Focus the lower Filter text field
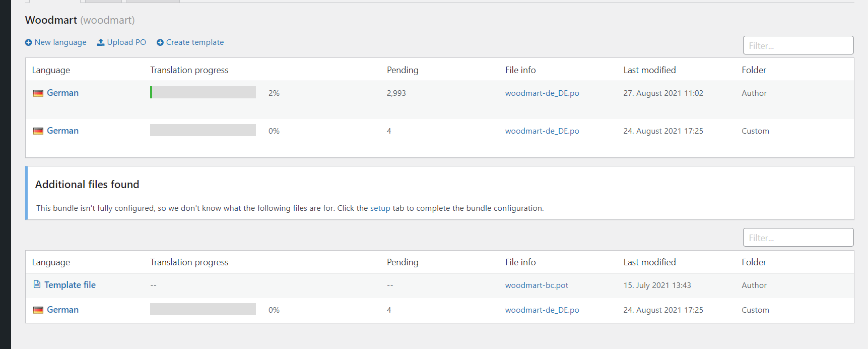The width and height of the screenshot is (868, 349). click(798, 238)
